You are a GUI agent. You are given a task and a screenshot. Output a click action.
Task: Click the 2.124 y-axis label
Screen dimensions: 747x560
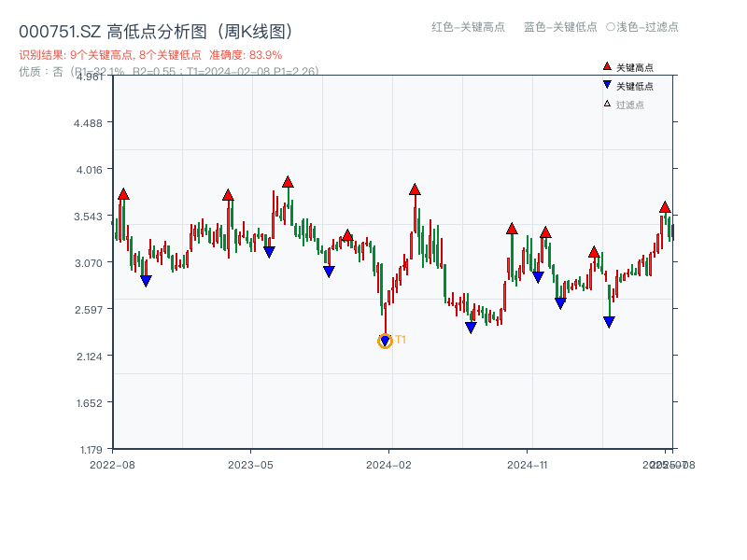click(89, 357)
